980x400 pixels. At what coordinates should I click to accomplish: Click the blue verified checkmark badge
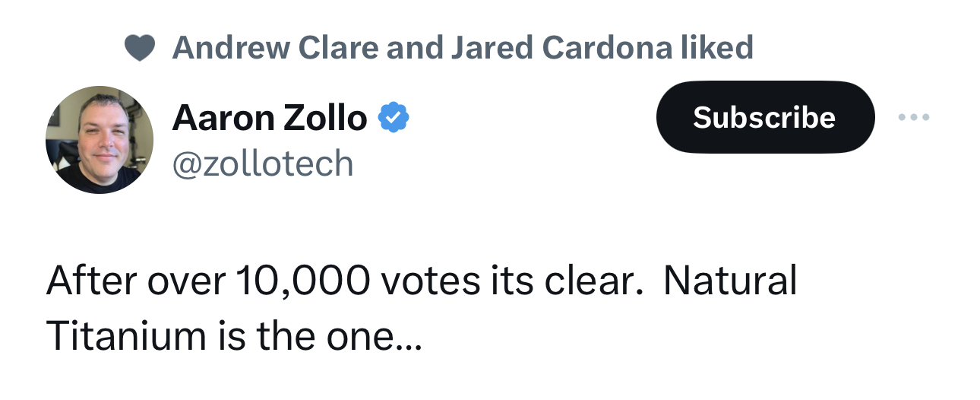point(394,118)
